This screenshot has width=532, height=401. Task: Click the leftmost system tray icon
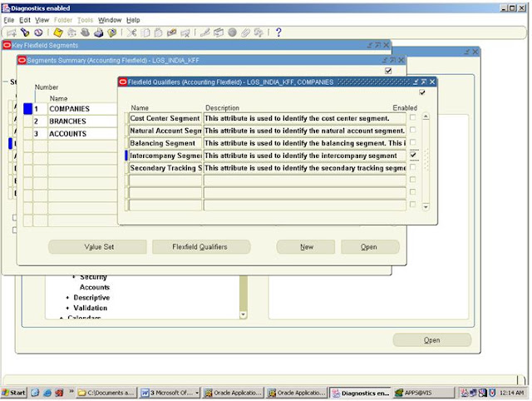pyautogui.click(x=464, y=393)
